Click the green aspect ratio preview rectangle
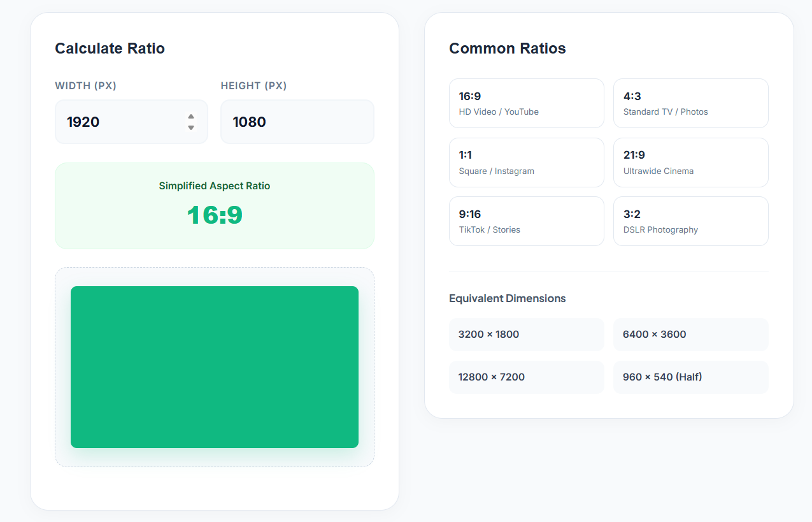The image size is (812, 522). coord(215,367)
